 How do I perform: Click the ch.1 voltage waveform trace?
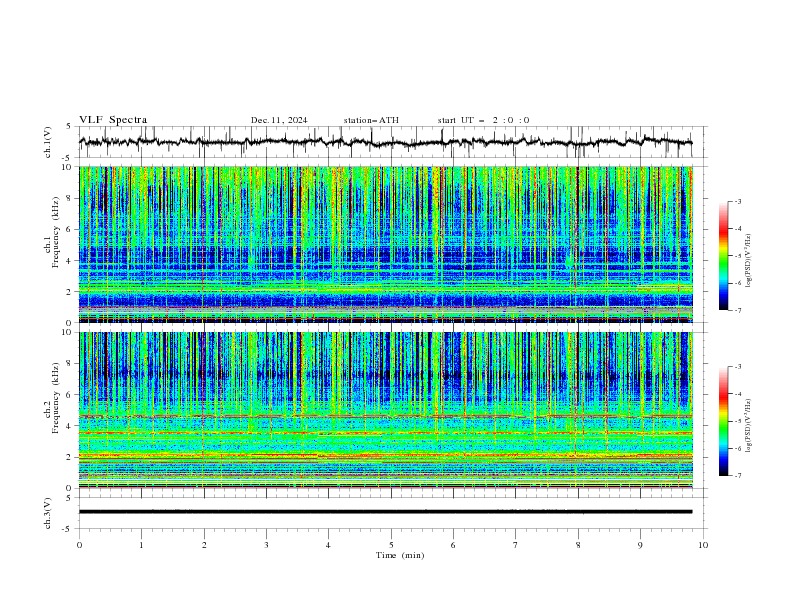[x=385, y=142]
